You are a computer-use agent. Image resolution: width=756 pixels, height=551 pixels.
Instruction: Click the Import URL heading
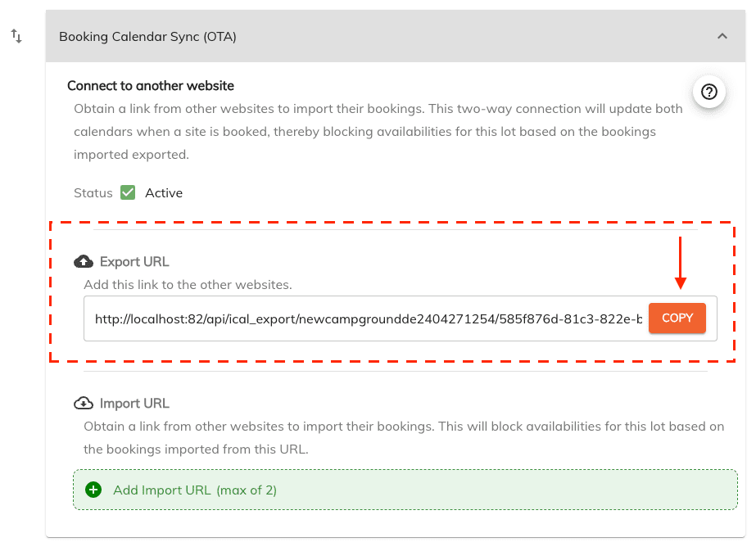pos(134,404)
